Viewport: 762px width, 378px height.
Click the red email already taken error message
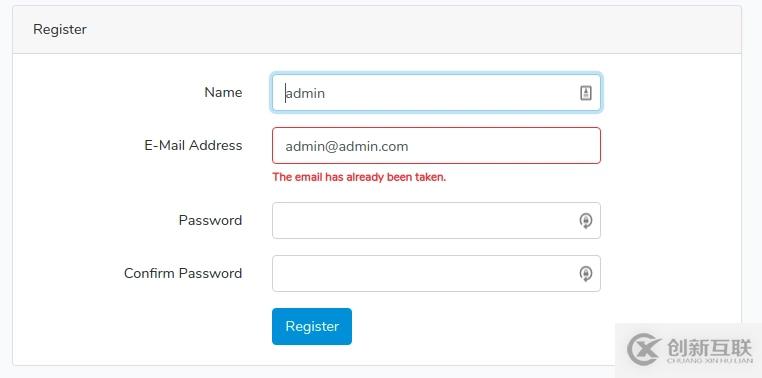point(359,177)
